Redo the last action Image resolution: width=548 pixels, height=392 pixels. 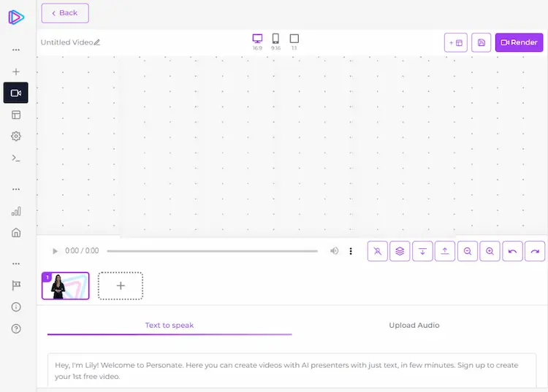[x=535, y=251]
